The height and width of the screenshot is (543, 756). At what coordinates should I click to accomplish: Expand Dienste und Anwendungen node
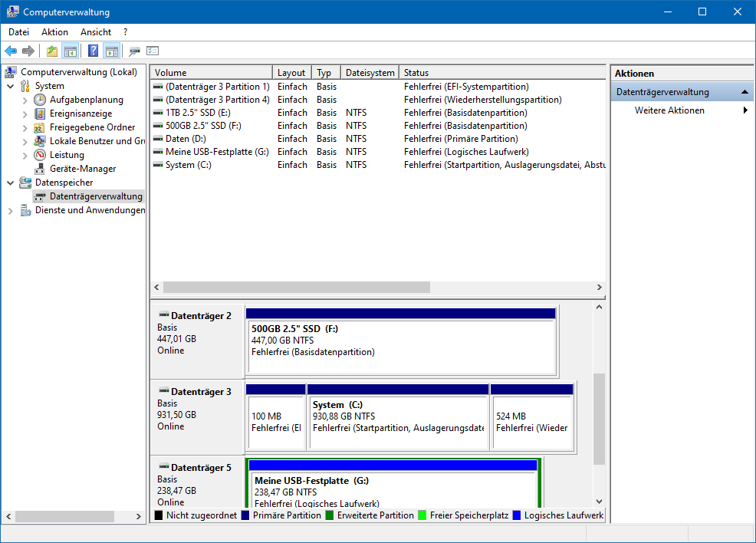pyautogui.click(x=10, y=211)
